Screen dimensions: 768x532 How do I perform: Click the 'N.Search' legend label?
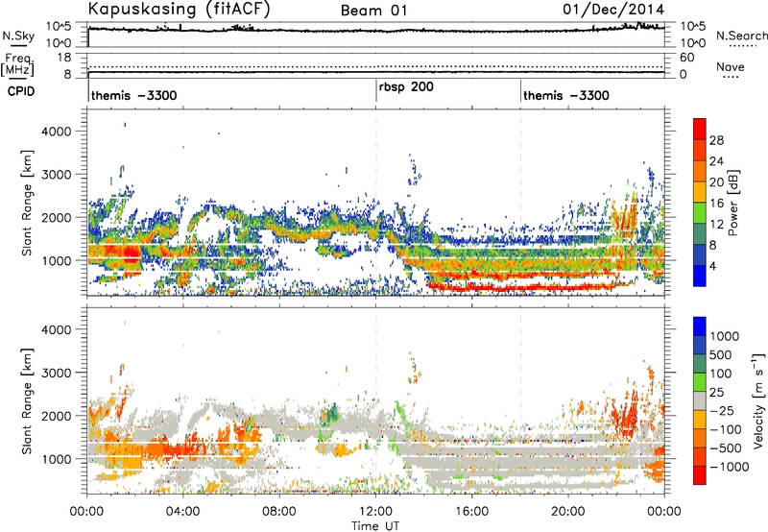pos(741,36)
